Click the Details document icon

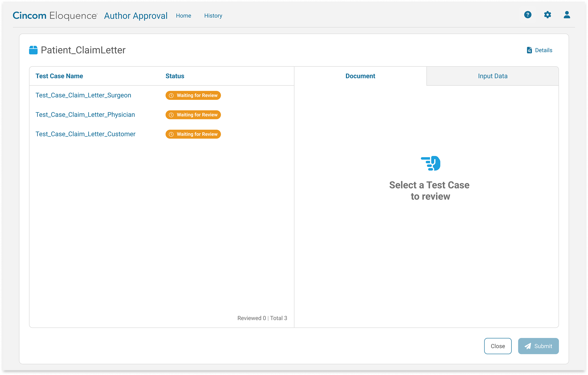(x=529, y=50)
